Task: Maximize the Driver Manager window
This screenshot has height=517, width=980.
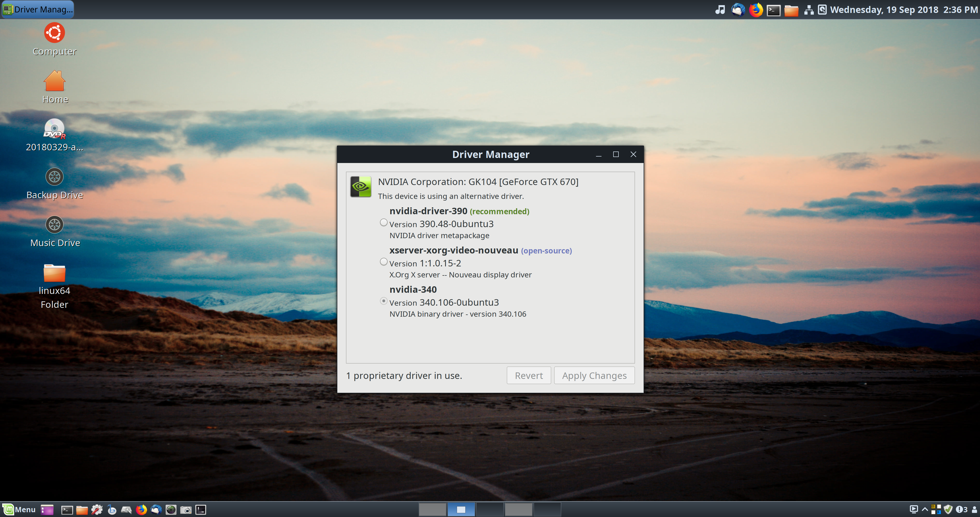Action: (616, 155)
